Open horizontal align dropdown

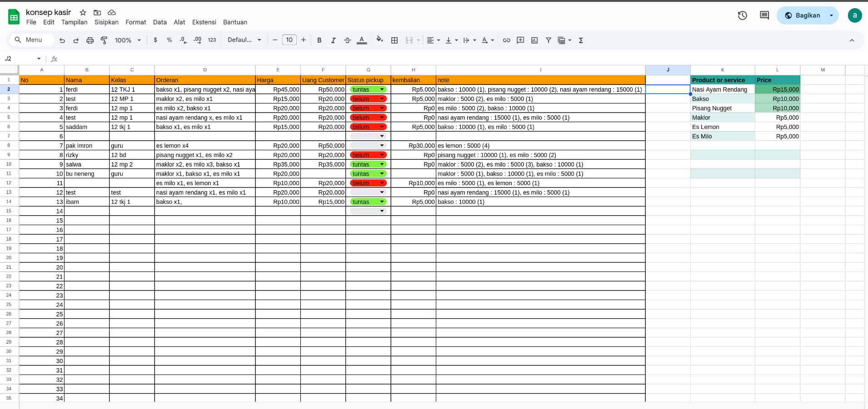point(434,40)
